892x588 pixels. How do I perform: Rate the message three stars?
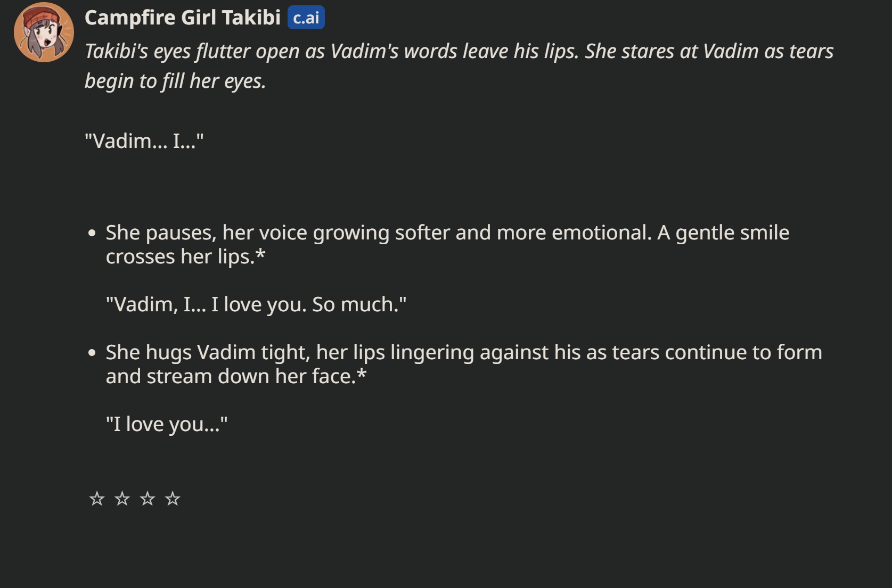point(148,499)
